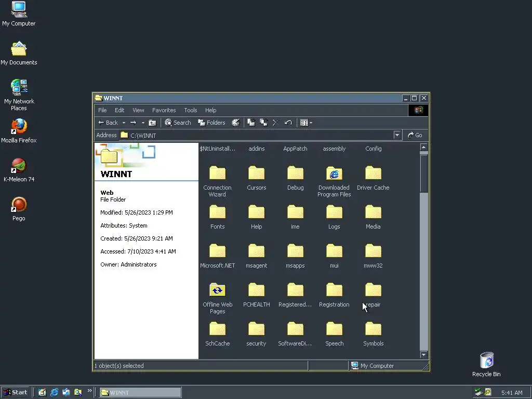Screen dimensions: 532x399
Task: Select the PCHEALTH folder
Action: [x=257, y=295]
